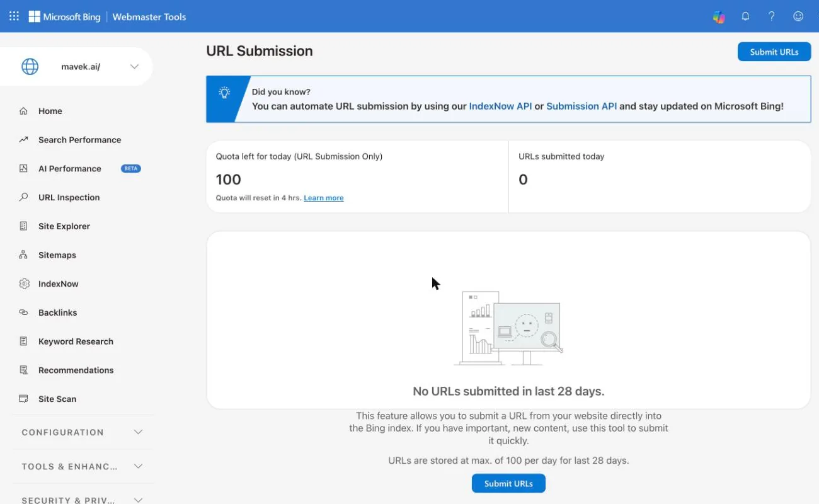Click the BETA badge next to AI Performance
Image resolution: width=819 pixels, height=504 pixels.
[x=131, y=169]
